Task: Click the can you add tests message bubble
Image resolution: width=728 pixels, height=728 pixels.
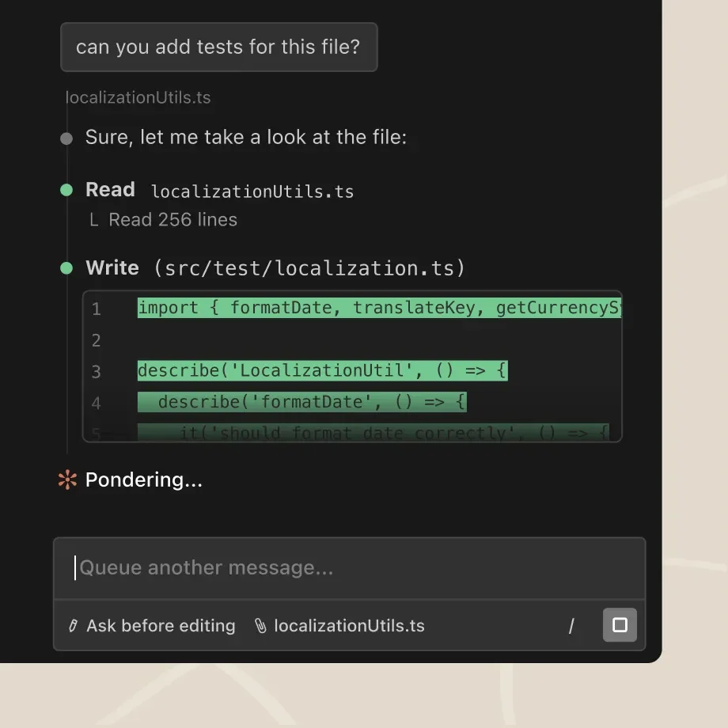Action: tap(219, 47)
